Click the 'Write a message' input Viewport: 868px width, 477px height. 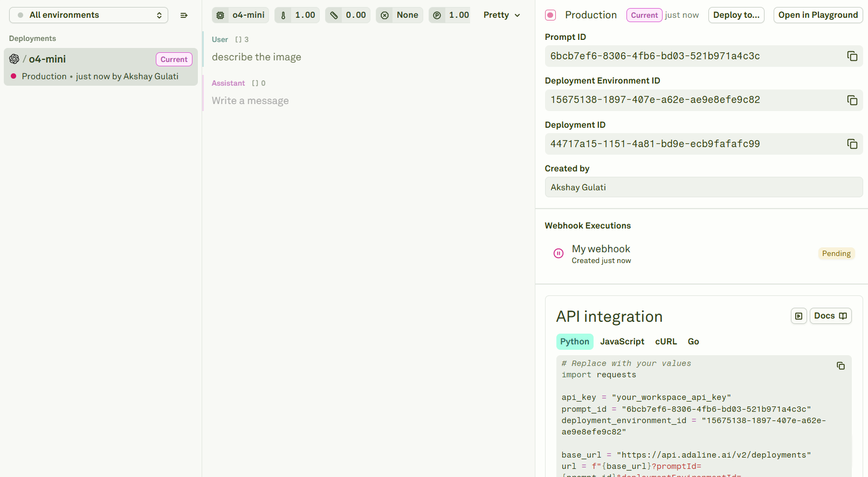(x=250, y=101)
